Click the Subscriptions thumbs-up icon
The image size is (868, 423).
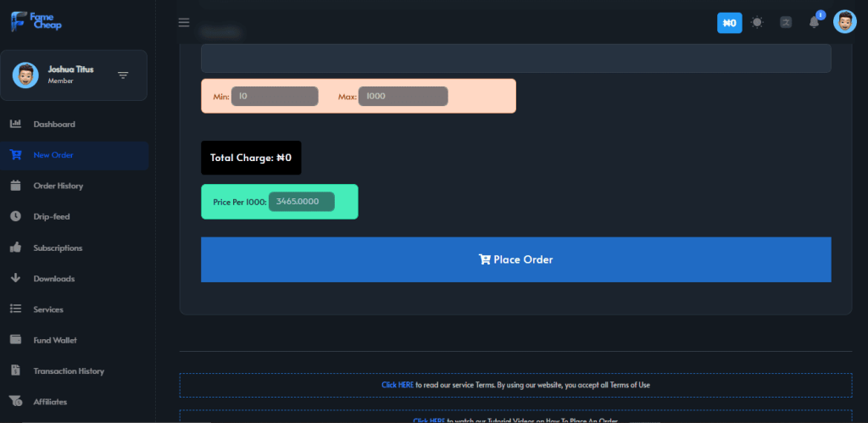pyautogui.click(x=15, y=248)
